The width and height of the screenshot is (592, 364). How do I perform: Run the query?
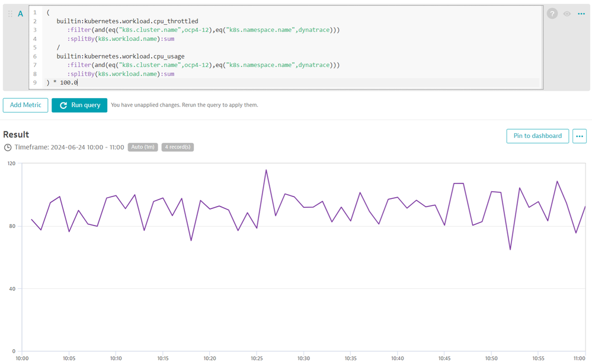tap(79, 105)
